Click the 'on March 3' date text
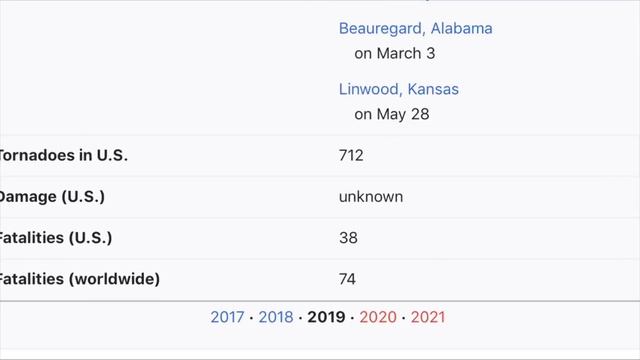Screen dimensions: 640x360 [x=395, y=53]
